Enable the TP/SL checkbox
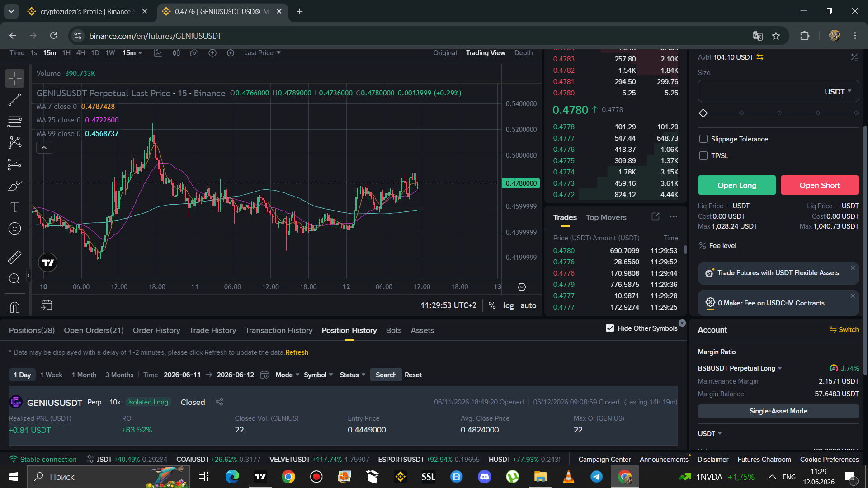Image resolution: width=868 pixels, height=488 pixels. 703,155
